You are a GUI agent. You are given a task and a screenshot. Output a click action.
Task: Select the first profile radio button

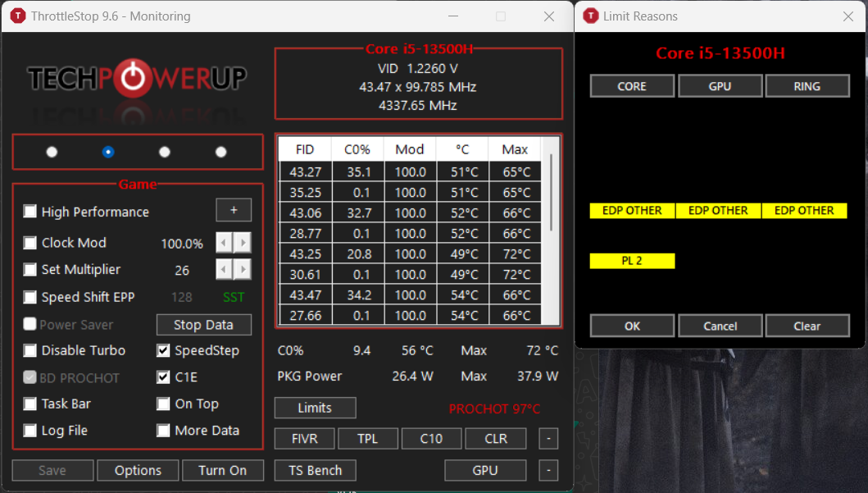coord(52,152)
